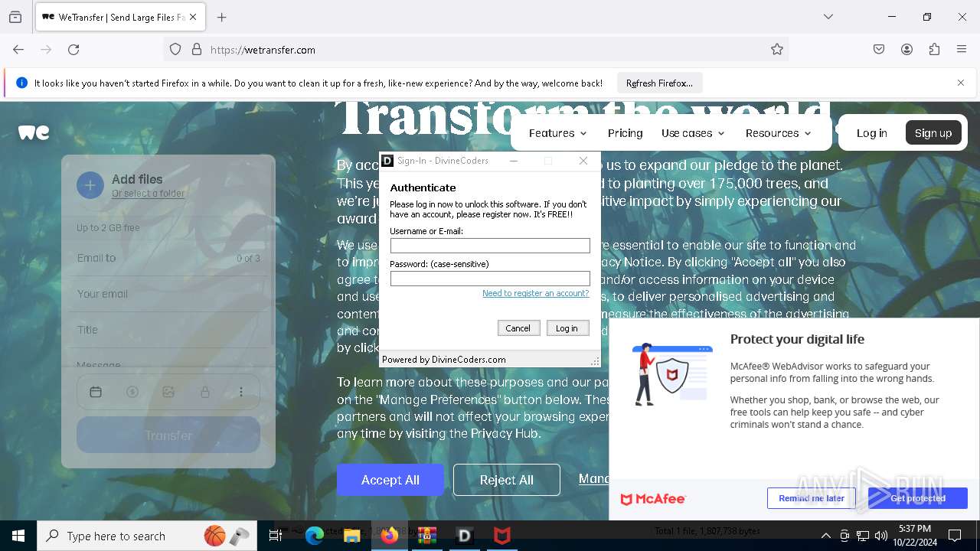This screenshot has width=980, height=551.
Task: Focus the Email to field
Action: [x=168, y=258]
